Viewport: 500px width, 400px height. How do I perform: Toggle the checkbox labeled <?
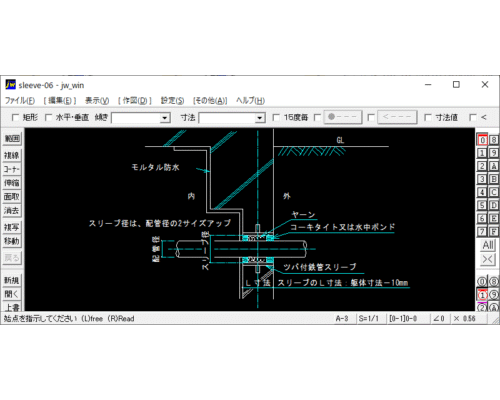pyautogui.click(x=473, y=117)
